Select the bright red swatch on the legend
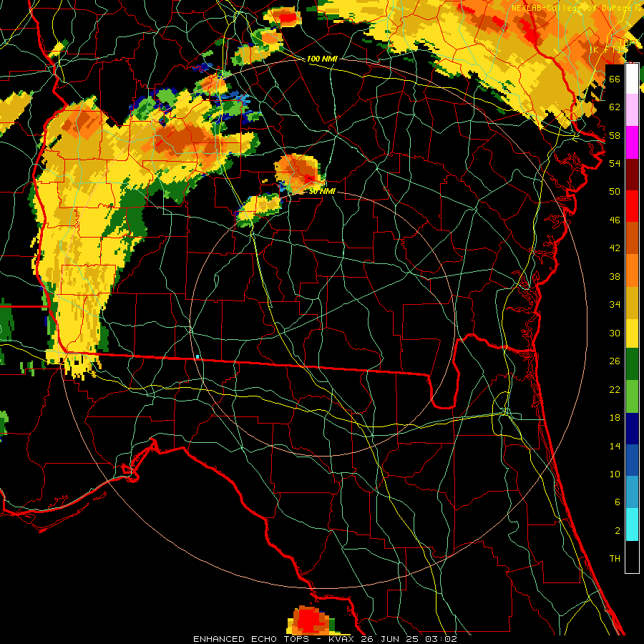 [x=632, y=206]
